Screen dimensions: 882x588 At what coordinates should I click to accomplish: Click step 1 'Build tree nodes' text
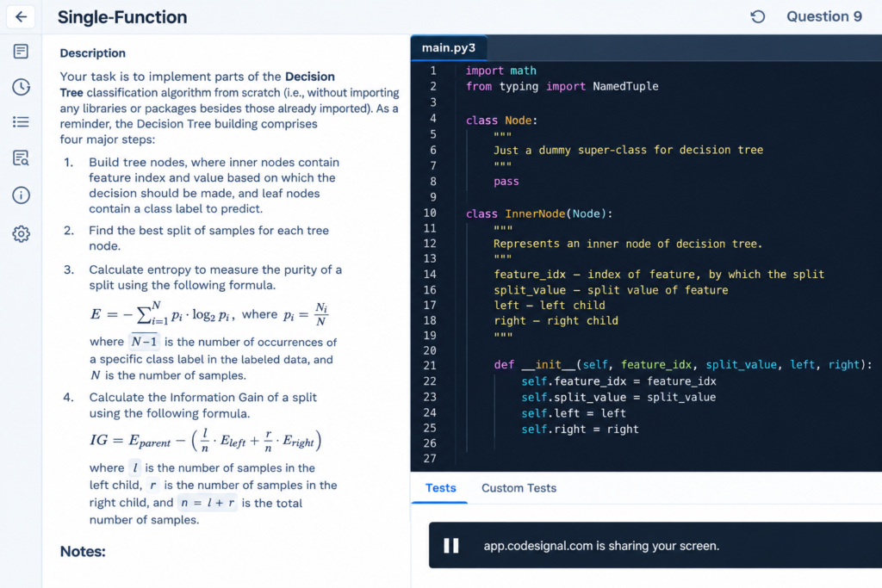point(214,185)
